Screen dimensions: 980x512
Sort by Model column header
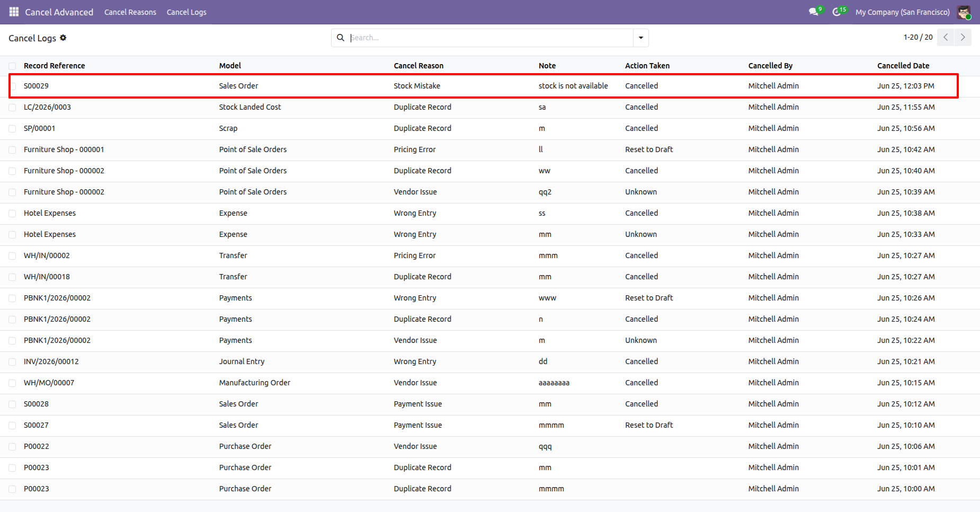point(230,66)
